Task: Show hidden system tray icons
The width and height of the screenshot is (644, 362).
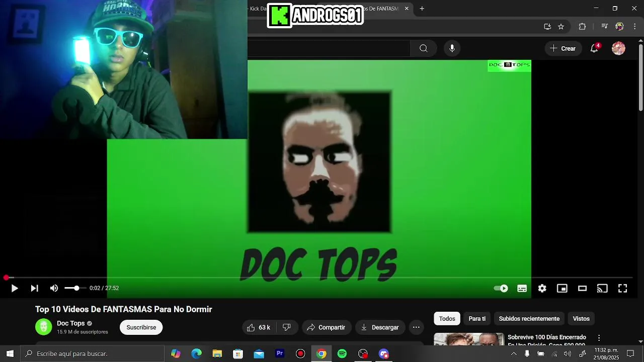Action: pos(514,353)
